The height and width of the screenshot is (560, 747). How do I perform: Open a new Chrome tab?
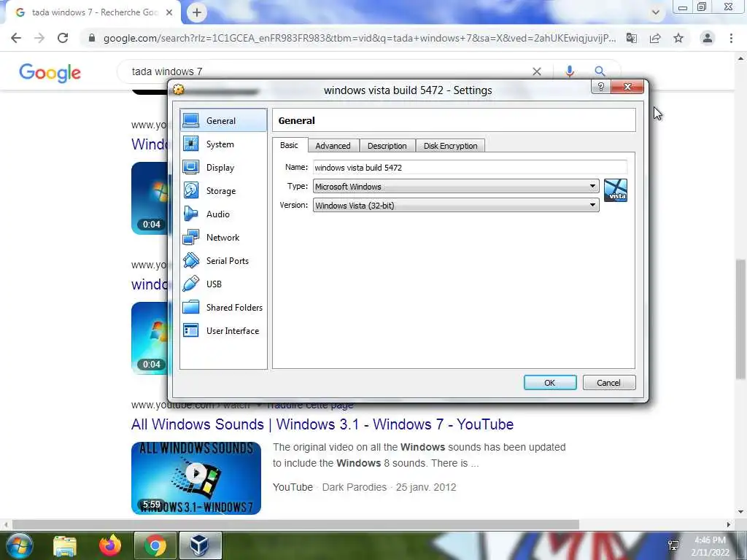[x=197, y=12]
